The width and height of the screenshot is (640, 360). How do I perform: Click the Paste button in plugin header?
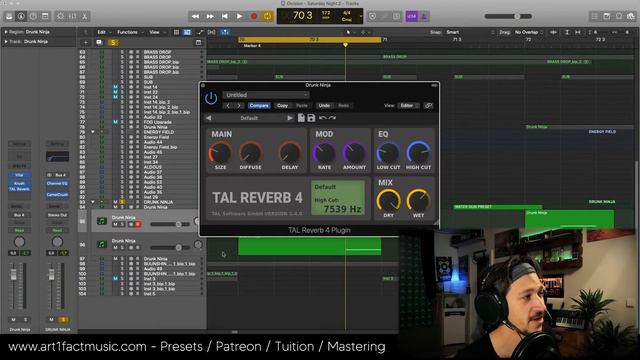[302, 106]
